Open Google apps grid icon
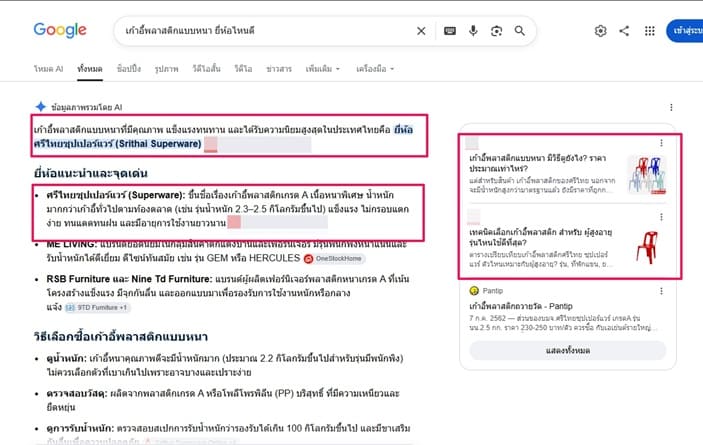 (x=650, y=31)
